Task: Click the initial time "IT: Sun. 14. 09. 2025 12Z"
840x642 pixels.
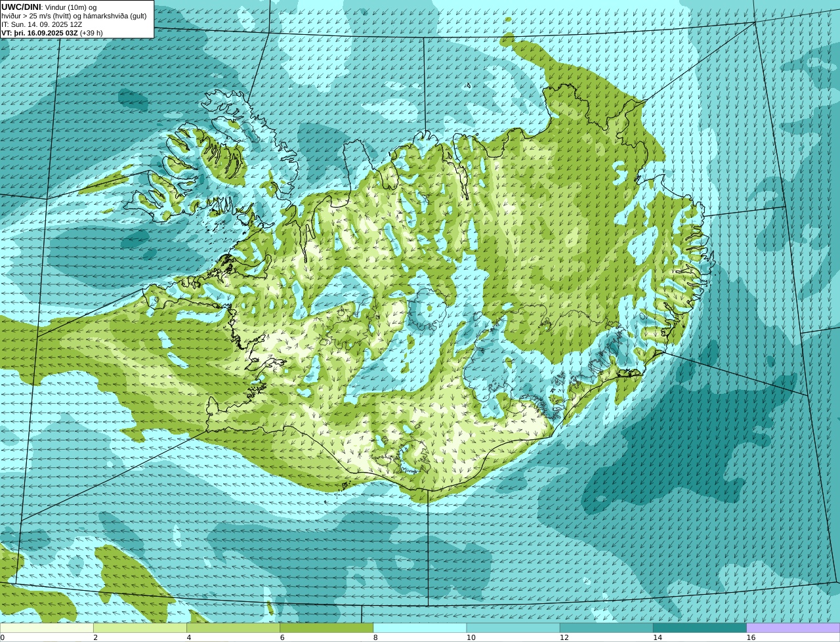Action: pyautogui.click(x=42, y=24)
